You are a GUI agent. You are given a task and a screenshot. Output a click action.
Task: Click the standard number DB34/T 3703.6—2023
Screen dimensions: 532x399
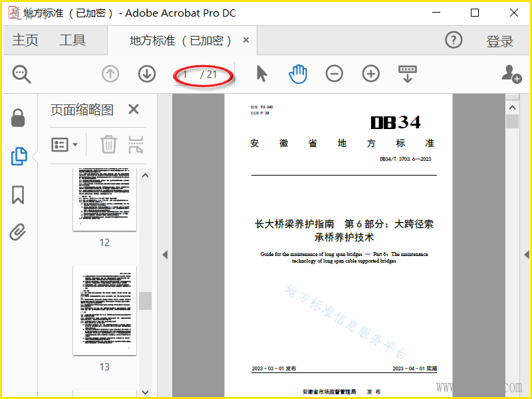[x=406, y=159]
